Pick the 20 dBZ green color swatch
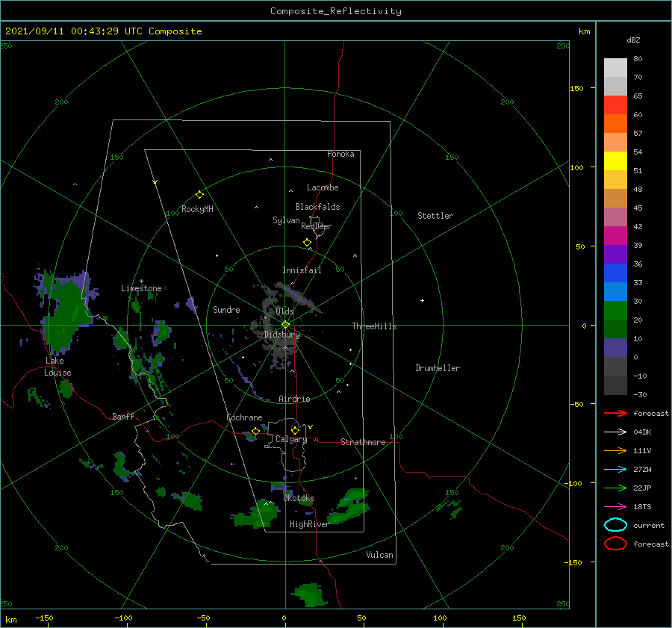This screenshot has width=672, height=628. (615, 311)
